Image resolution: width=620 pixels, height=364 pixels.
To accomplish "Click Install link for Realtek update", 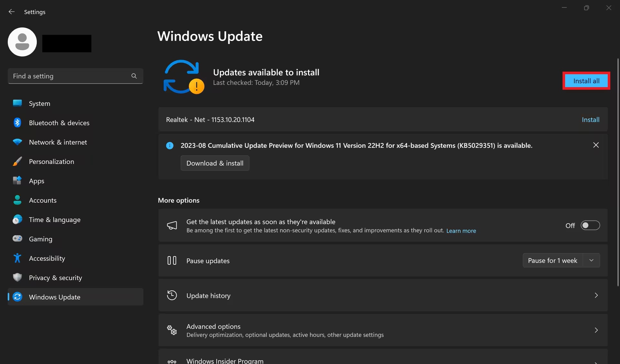I will pyautogui.click(x=590, y=120).
